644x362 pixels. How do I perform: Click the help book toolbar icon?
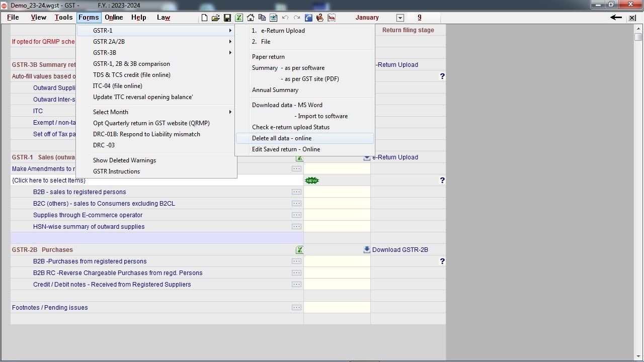(320, 18)
